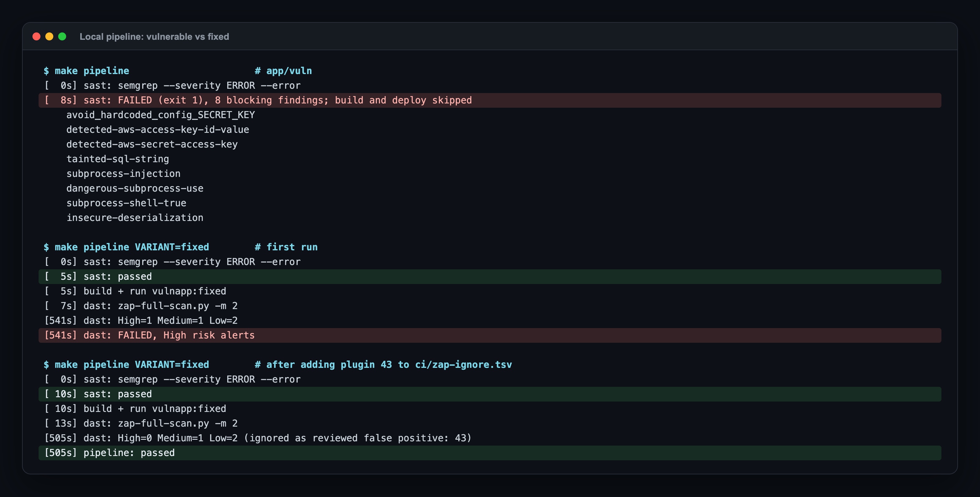
Task: Click the '[505s] pipeline: passed' line
Action: point(490,453)
